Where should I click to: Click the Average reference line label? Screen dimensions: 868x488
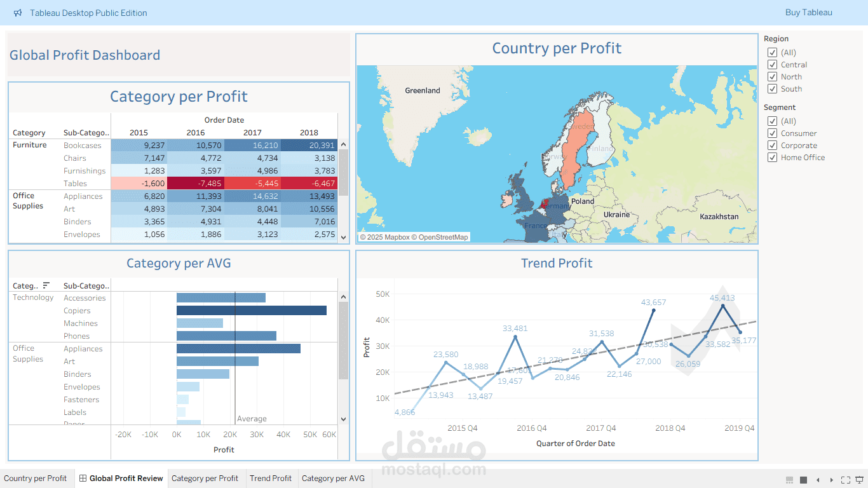(252, 419)
